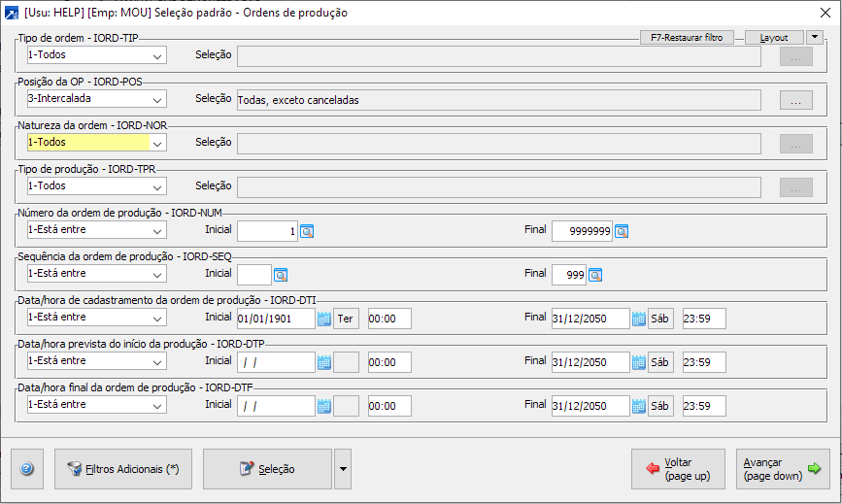Open lookup for final production order number

pyautogui.click(x=622, y=231)
